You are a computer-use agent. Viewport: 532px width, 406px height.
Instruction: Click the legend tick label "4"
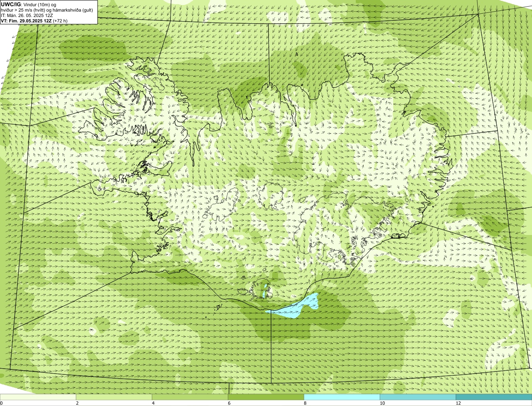(x=153, y=403)
